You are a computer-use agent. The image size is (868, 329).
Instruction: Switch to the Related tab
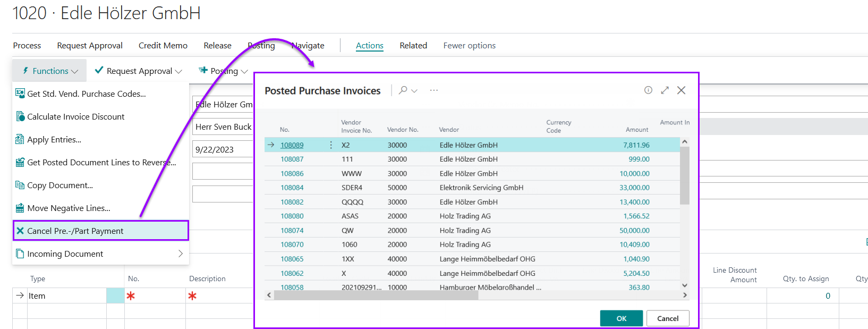coord(413,46)
